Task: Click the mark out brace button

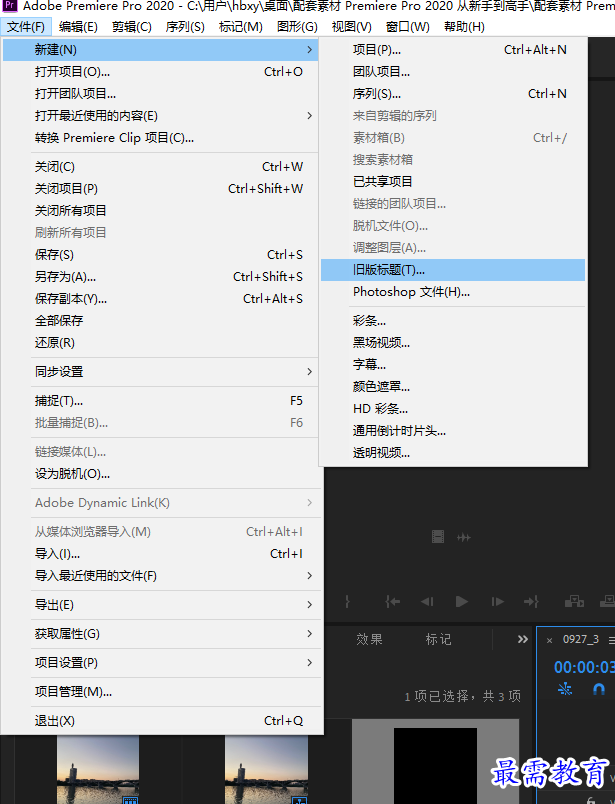Action: point(347,601)
